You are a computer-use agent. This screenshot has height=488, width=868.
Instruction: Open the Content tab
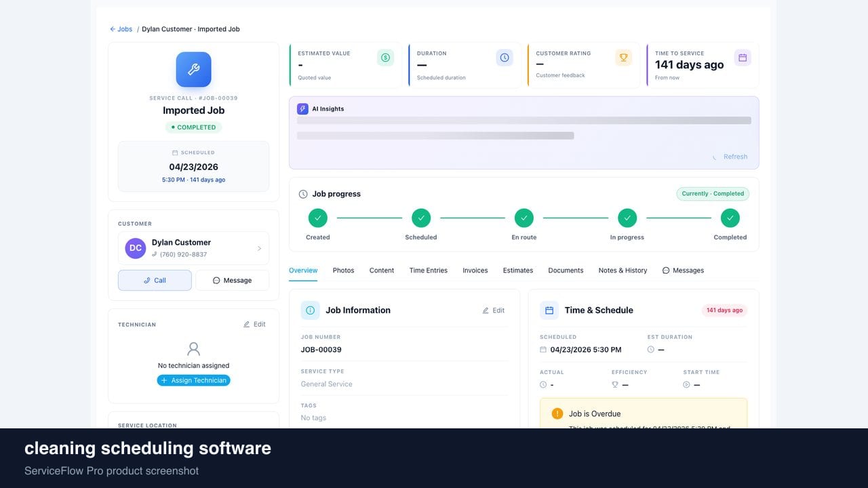coord(382,270)
